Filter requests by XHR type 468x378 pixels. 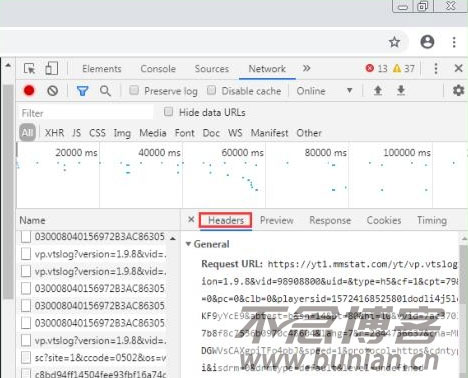(54, 133)
